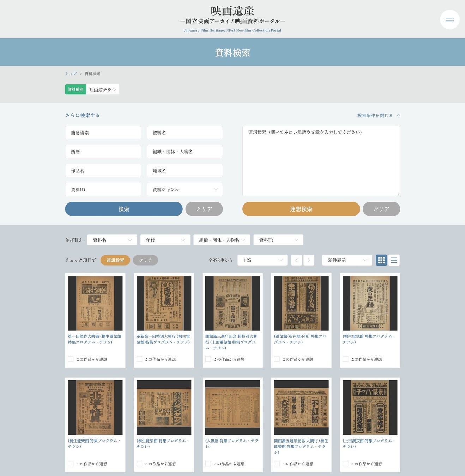Image resolution: width=465 pixels, height=476 pixels.
Task: Switch to list view layout
Action: click(x=394, y=260)
